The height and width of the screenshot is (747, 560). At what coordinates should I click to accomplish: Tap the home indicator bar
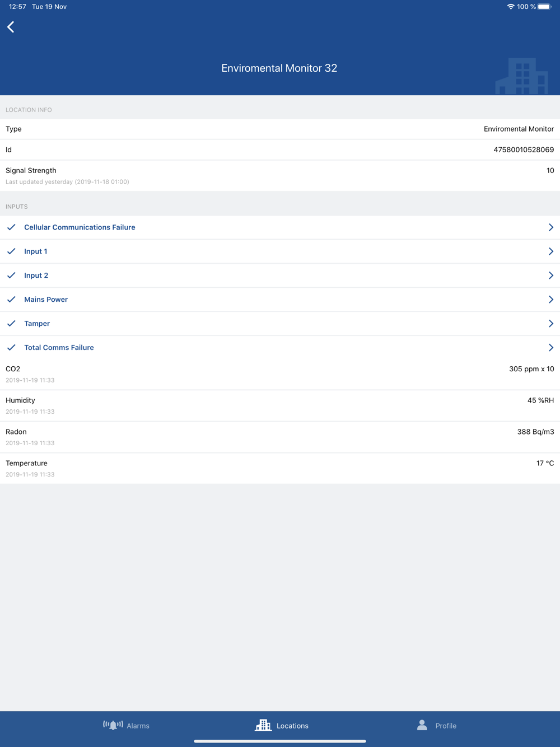(x=280, y=741)
